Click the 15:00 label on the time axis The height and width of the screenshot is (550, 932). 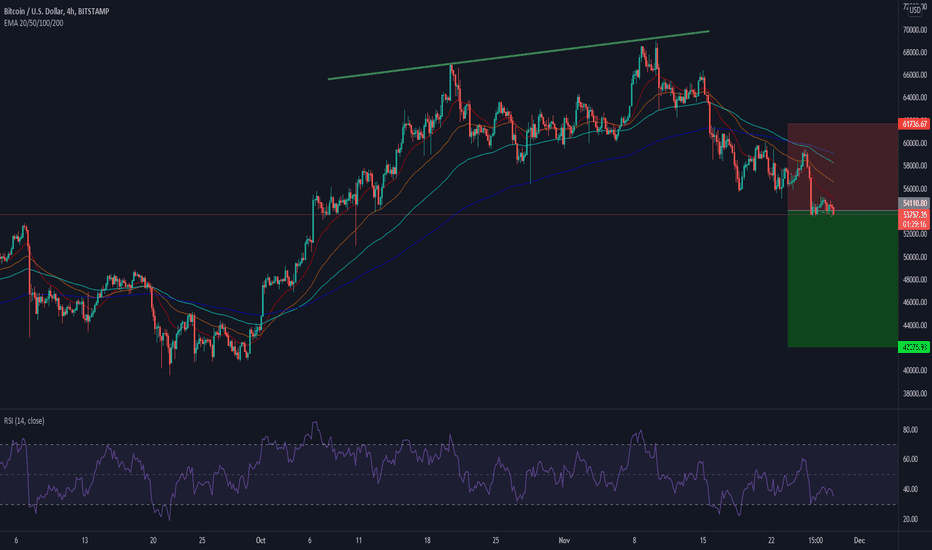click(x=816, y=540)
